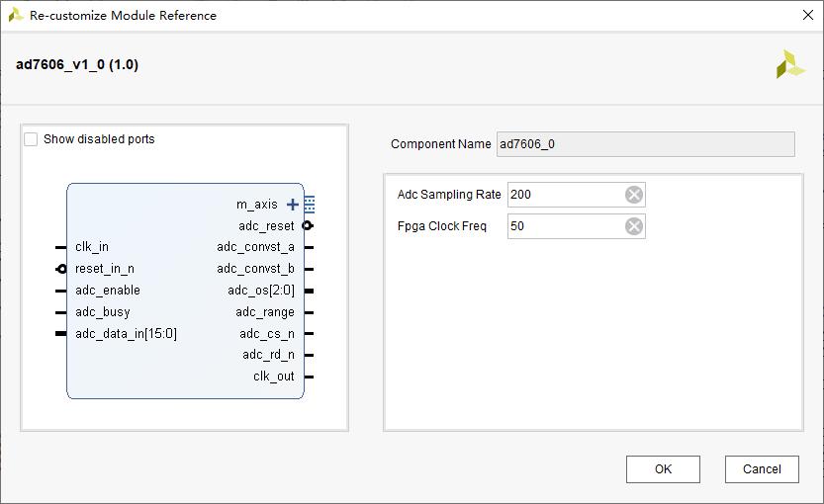
Task: Confirm with the OK button
Action: coord(663,468)
